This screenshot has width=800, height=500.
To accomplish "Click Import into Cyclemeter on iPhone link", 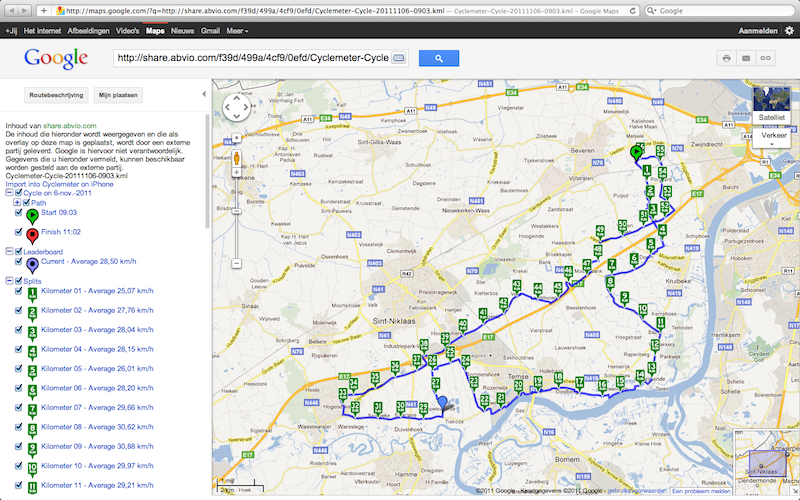I will click(59, 184).
